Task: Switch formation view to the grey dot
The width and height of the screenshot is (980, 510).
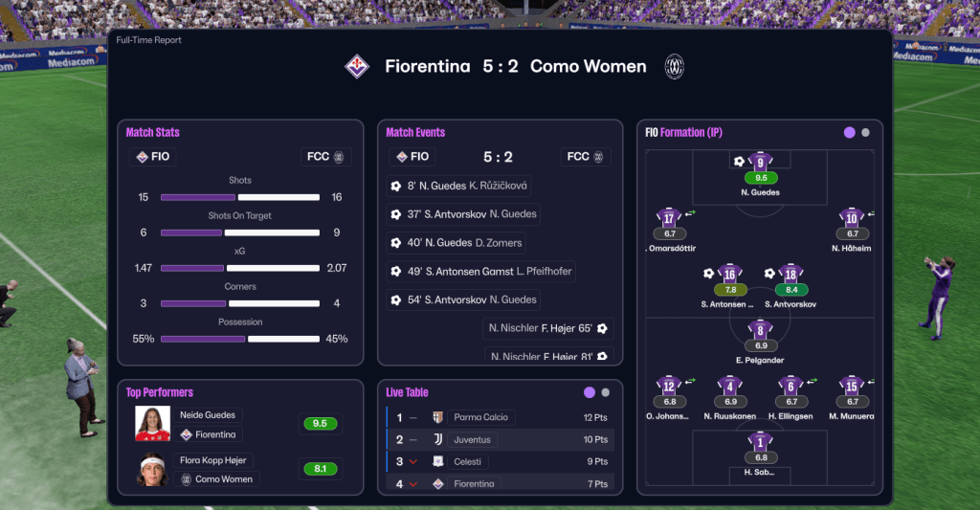Action: 866,133
